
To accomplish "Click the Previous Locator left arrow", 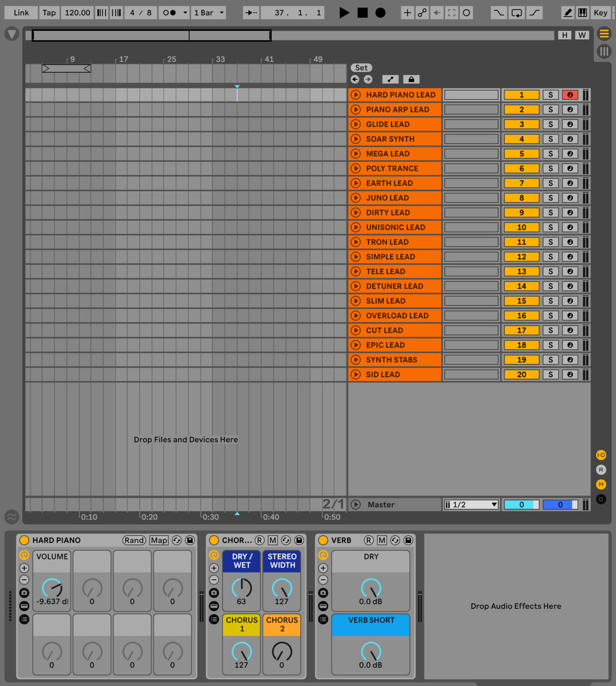I will click(355, 79).
